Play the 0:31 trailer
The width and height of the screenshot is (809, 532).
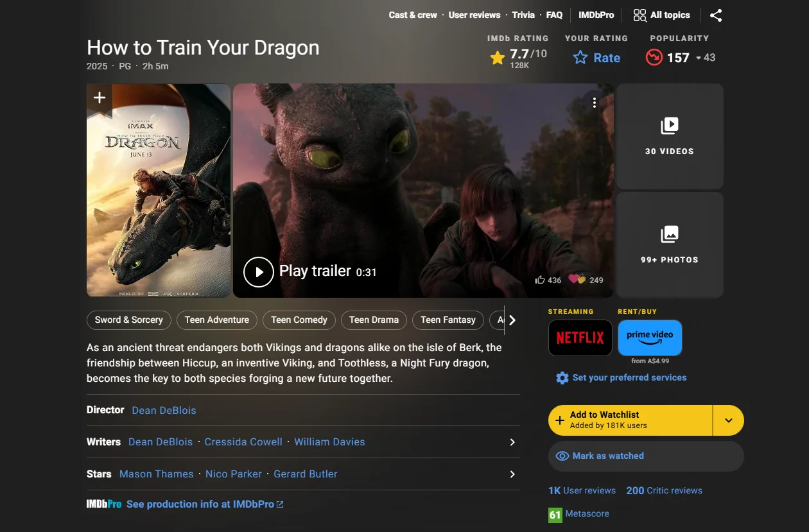coord(259,271)
